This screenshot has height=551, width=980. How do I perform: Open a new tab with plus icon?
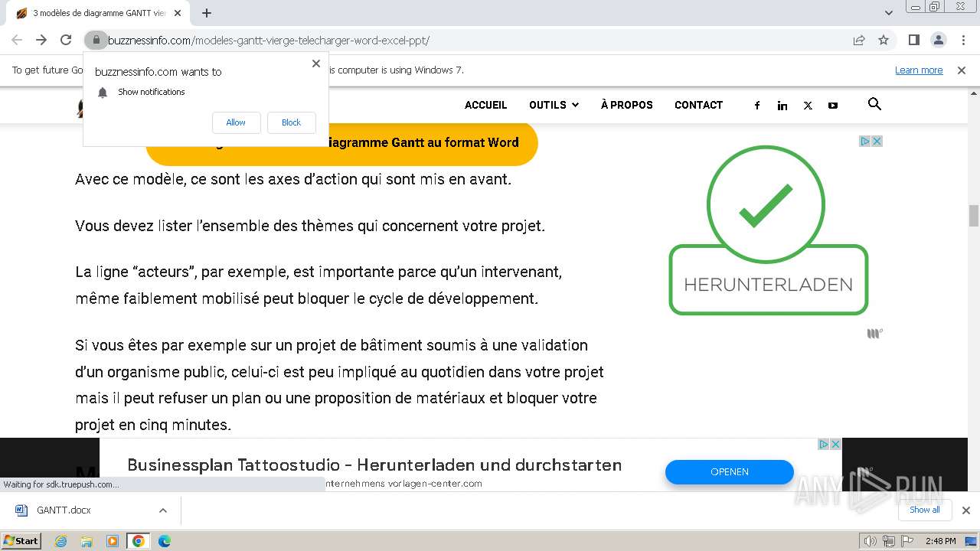click(207, 13)
